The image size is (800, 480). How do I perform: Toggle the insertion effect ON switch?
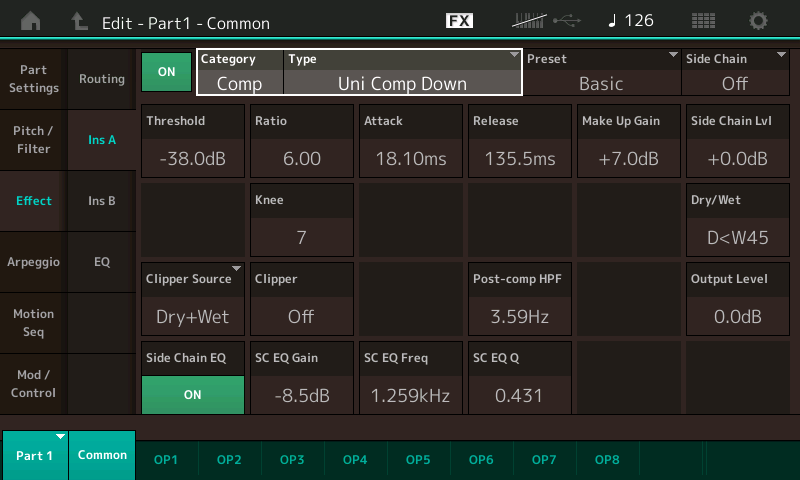(166, 72)
